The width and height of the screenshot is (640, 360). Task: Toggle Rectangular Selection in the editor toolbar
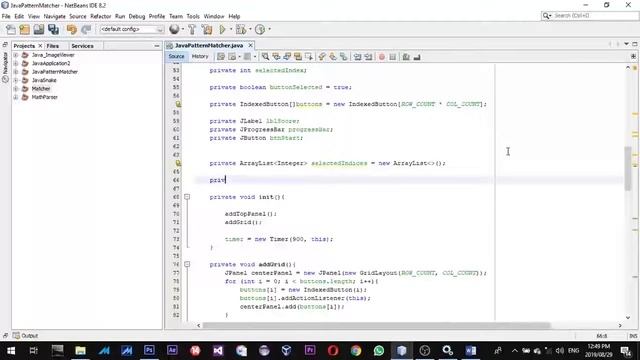(x=309, y=57)
